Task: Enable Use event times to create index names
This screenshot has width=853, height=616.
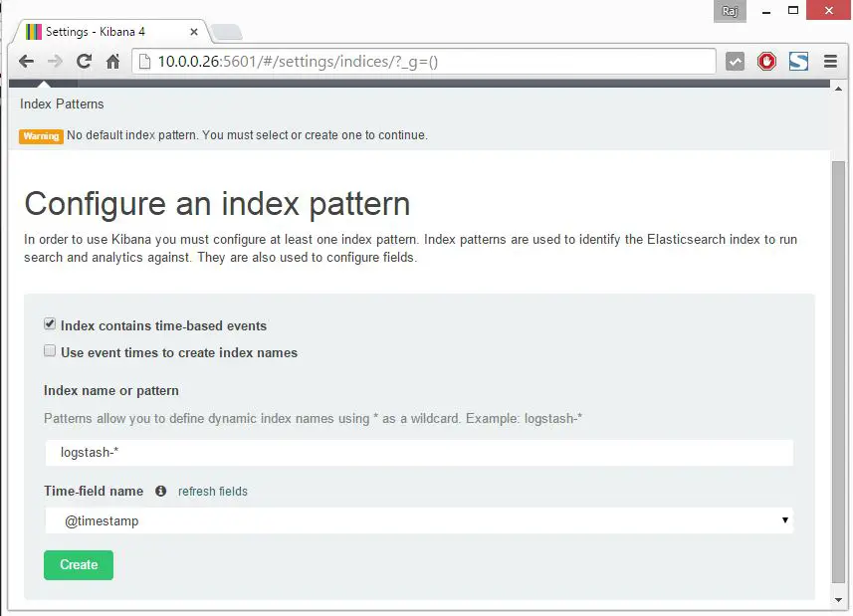Action: point(50,351)
